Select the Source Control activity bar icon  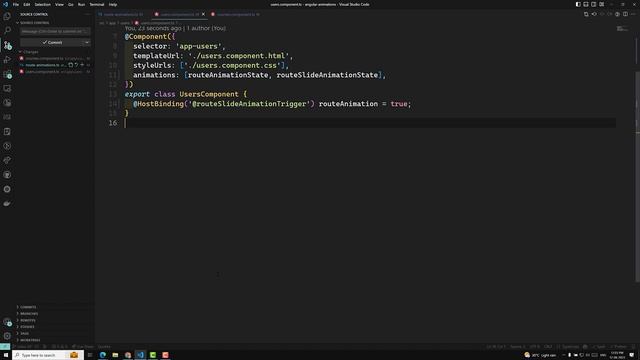[7, 45]
